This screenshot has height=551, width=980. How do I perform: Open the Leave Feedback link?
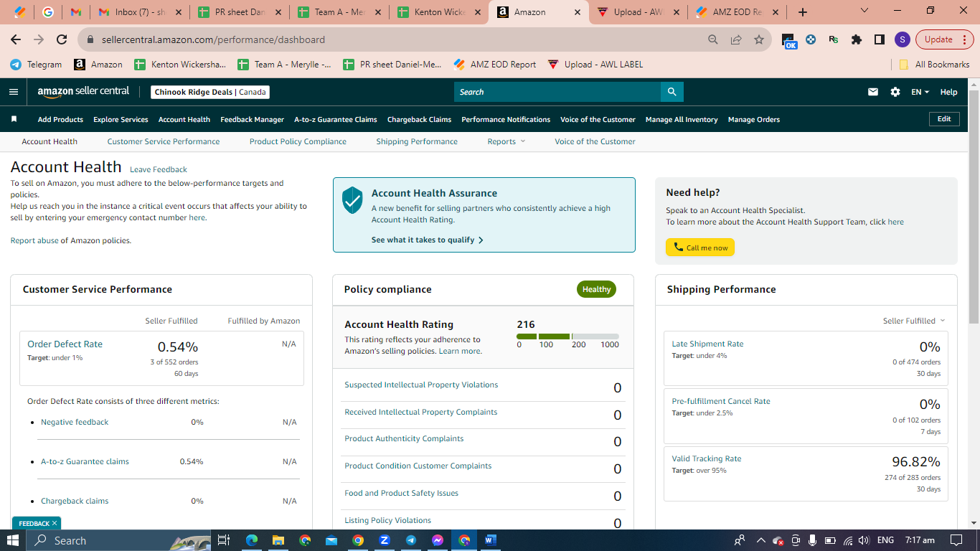click(x=159, y=169)
